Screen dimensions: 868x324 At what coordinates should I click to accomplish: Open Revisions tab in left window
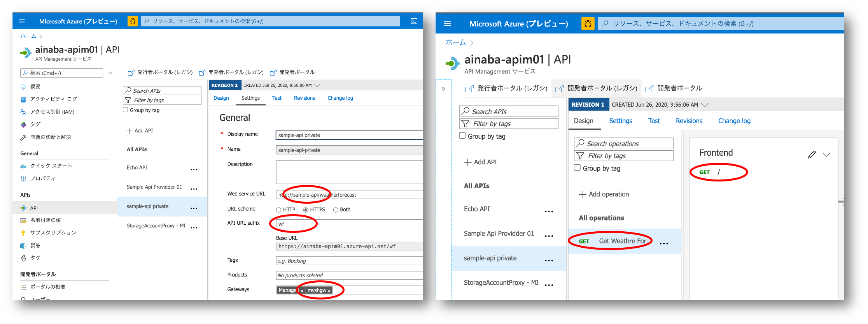(304, 98)
